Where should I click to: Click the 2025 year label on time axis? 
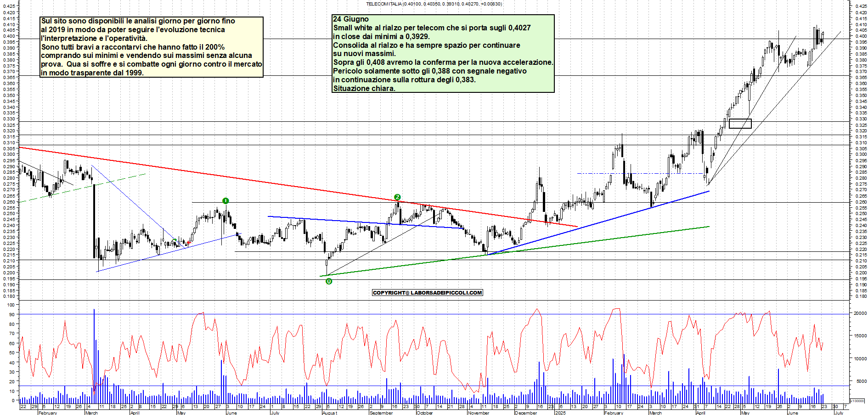coord(561,413)
